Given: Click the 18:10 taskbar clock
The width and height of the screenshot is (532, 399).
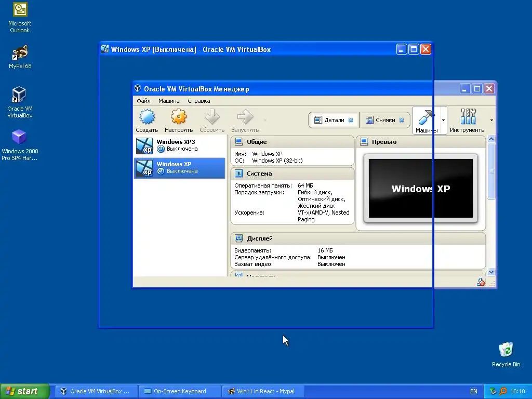Looking at the screenshot, I should (517, 391).
